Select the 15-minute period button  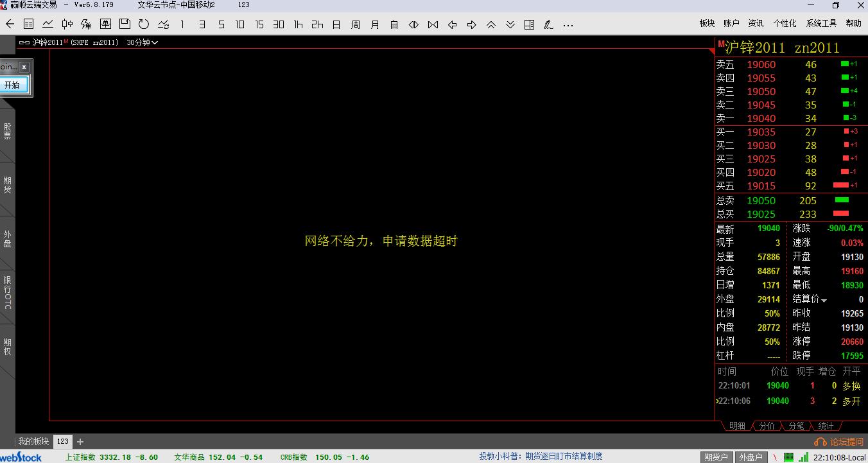(x=259, y=24)
